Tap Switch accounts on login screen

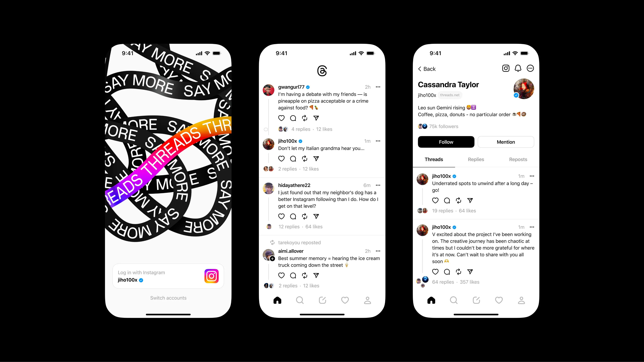(x=168, y=297)
